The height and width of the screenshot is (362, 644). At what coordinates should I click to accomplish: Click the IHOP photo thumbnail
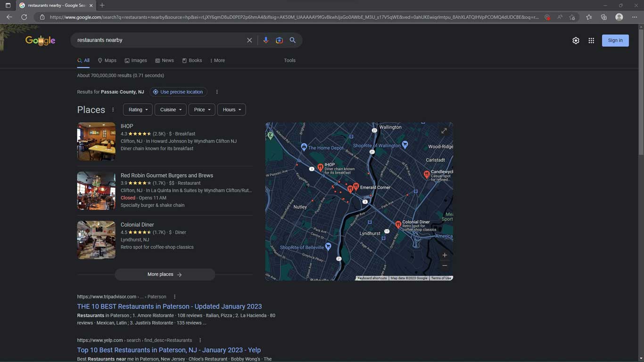[96, 141]
